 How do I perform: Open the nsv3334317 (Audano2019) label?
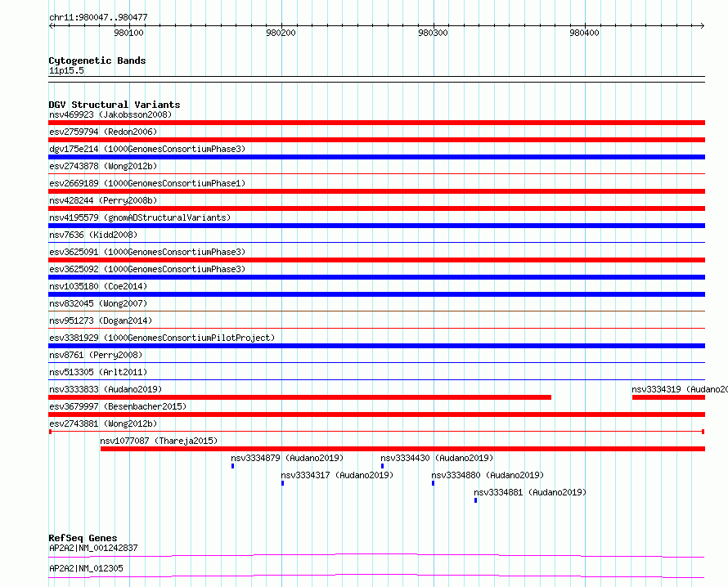(x=337, y=475)
